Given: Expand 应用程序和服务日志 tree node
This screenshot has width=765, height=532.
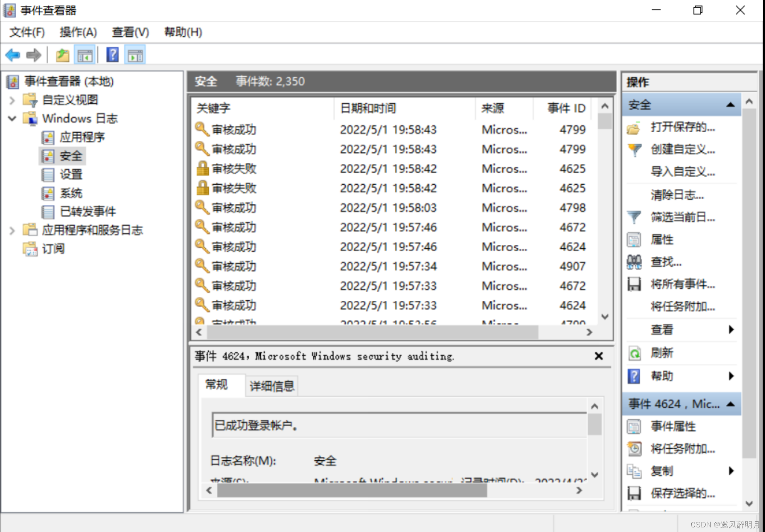Looking at the screenshot, I should tap(12, 231).
